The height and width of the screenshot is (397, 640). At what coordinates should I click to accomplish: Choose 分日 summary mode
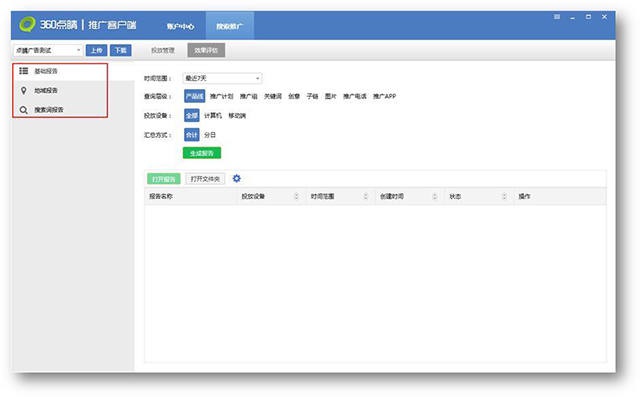tap(210, 135)
